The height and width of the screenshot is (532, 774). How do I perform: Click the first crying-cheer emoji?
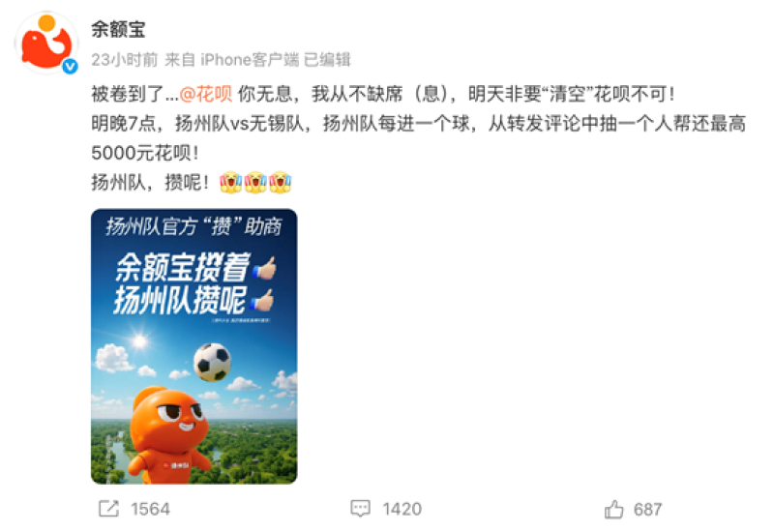(x=231, y=182)
